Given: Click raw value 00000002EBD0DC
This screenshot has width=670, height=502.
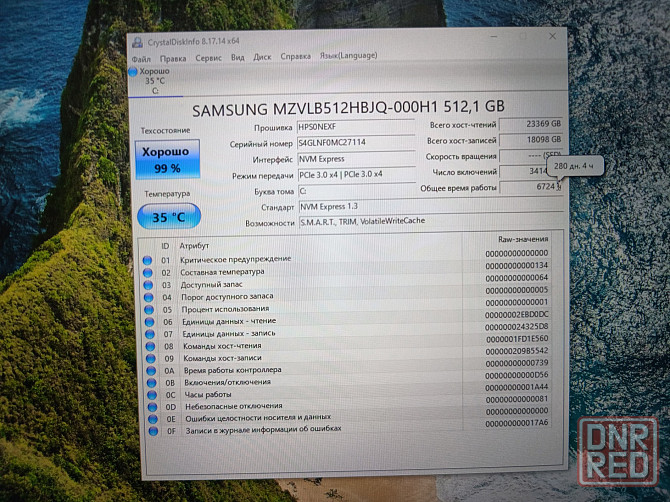Looking at the screenshot, I should pyautogui.click(x=517, y=314).
